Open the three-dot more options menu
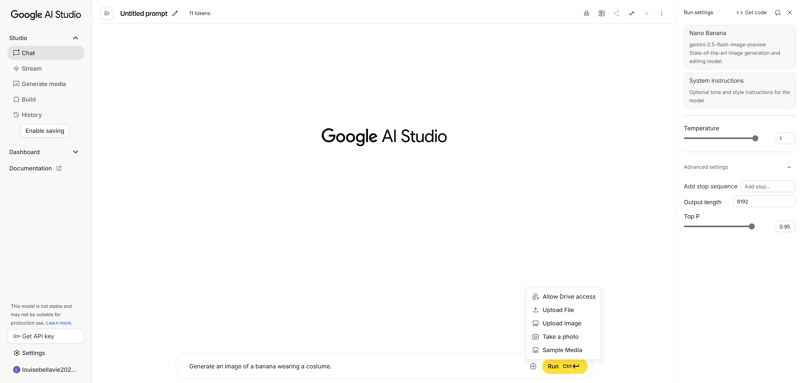Viewport: 800px width, 383px height. [662, 13]
